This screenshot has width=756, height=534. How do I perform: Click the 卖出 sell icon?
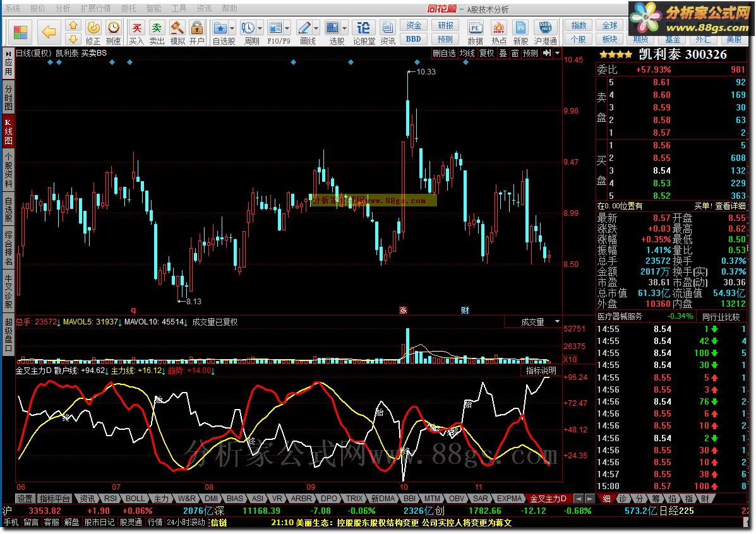pos(157,33)
